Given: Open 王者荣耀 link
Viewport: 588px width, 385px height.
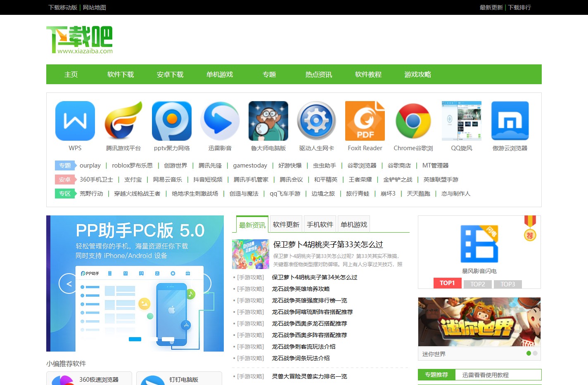Looking at the screenshot, I should [360, 180].
